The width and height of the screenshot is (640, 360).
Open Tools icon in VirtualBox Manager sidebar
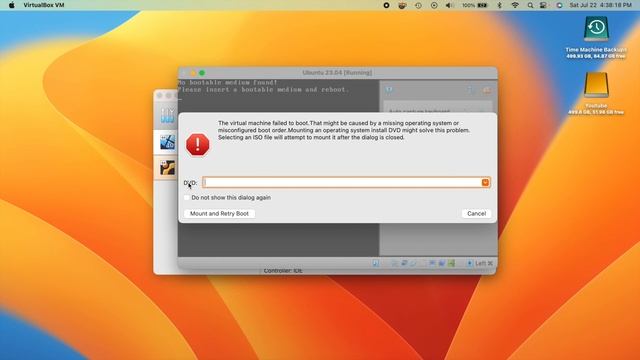click(x=167, y=115)
